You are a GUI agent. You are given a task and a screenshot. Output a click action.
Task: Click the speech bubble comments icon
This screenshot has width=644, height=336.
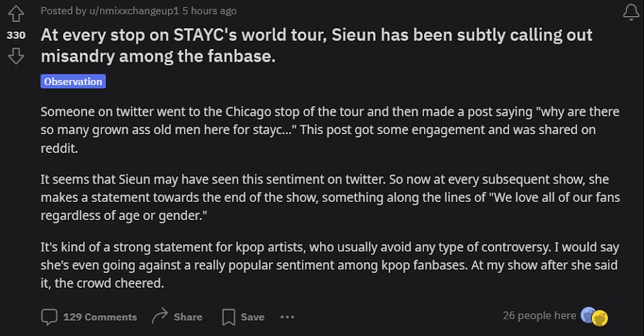click(49, 317)
